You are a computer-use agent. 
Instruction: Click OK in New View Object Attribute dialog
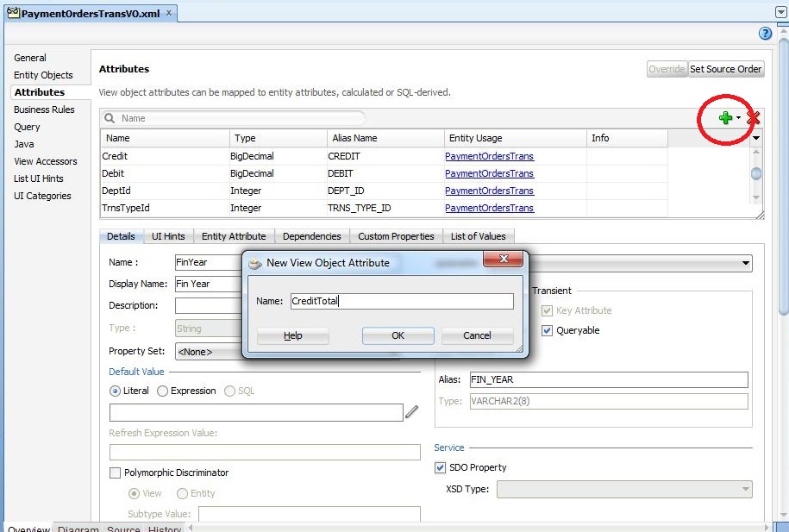tap(398, 335)
